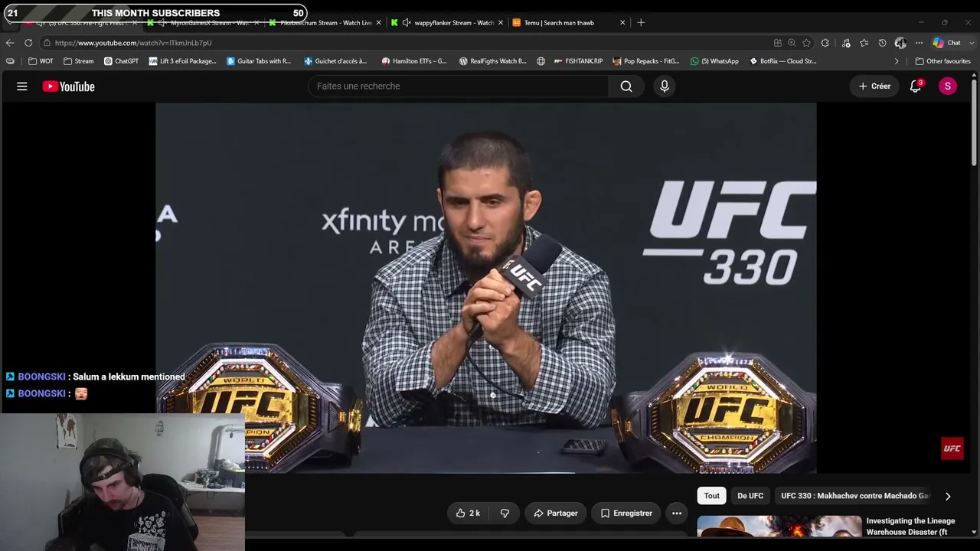This screenshot has height=551, width=980.
Task: Open BotRix Cloud Stream bookmark
Action: [x=783, y=61]
